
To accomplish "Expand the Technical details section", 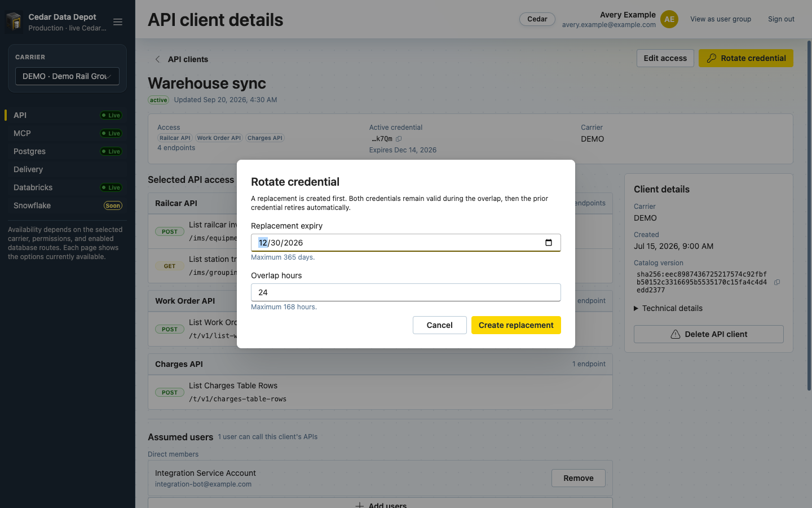I will (x=668, y=308).
